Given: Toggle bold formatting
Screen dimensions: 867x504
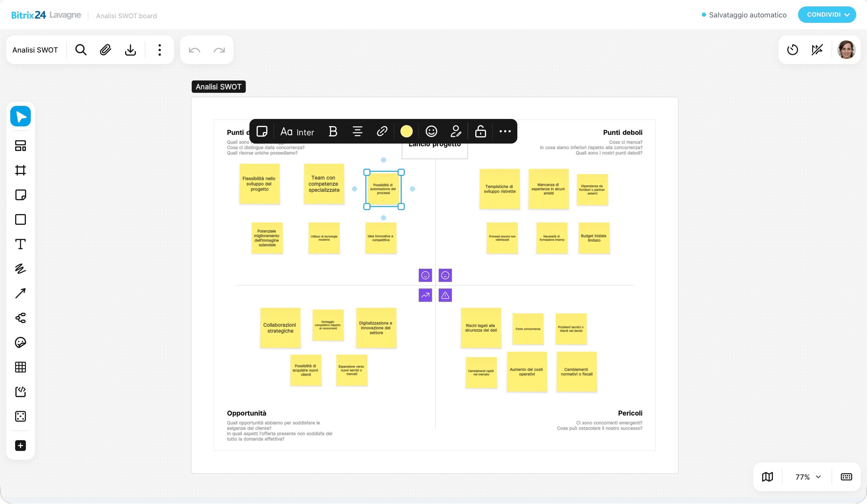Looking at the screenshot, I should point(333,131).
